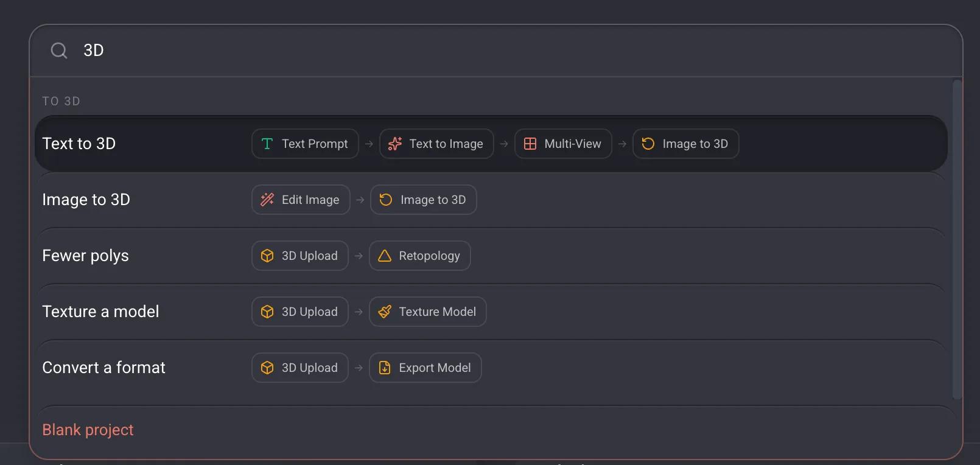
Task: Select the Text to 3D workflow row
Action: pos(491,144)
